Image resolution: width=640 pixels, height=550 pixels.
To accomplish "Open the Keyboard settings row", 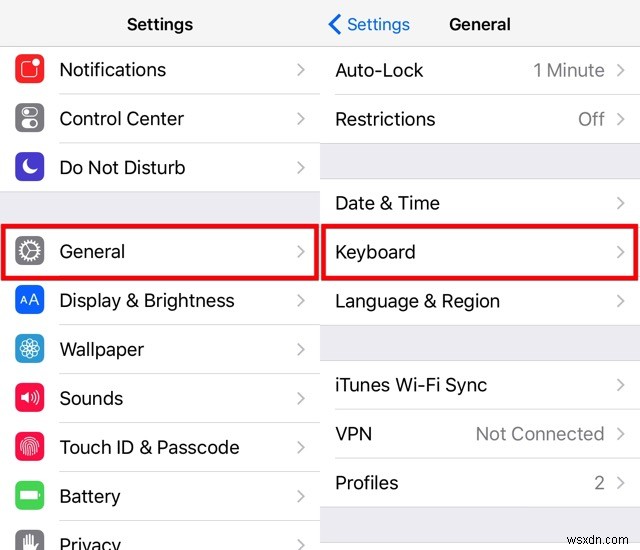I will coord(478,252).
